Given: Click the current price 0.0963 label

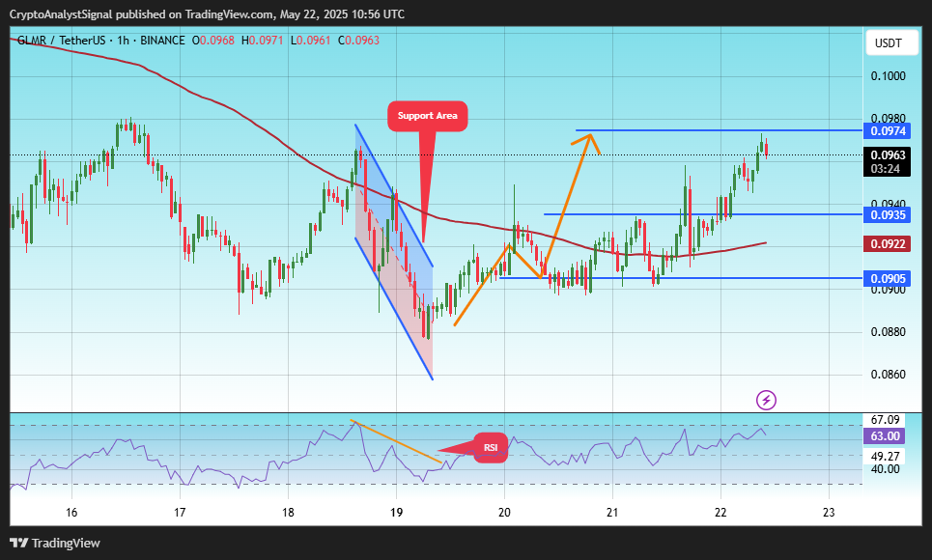Looking at the screenshot, I should click(888, 155).
